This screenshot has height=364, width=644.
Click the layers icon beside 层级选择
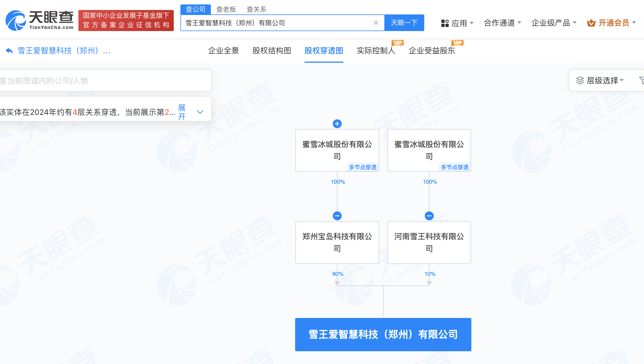point(580,80)
